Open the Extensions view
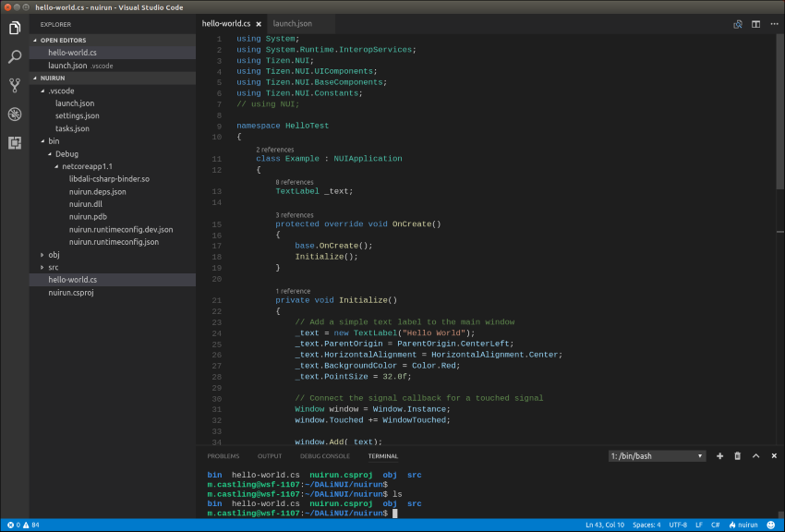This screenshot has width=785, height=532. 15,142
